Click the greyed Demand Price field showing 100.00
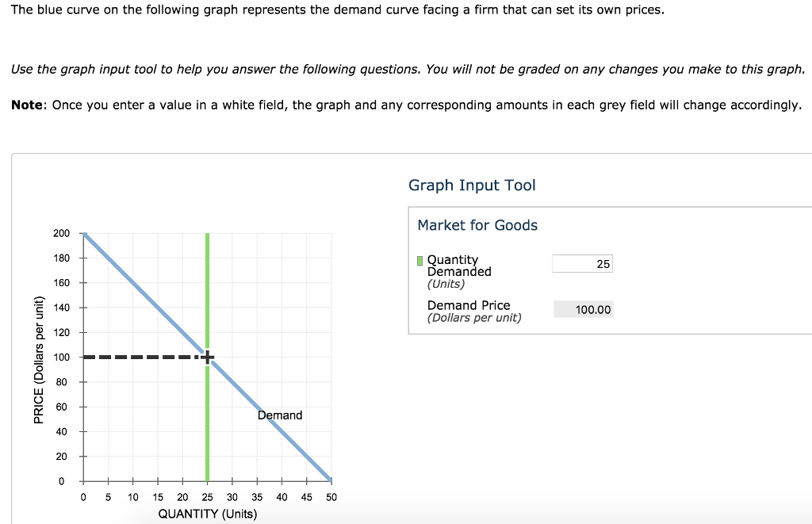 tap(584, 309)
